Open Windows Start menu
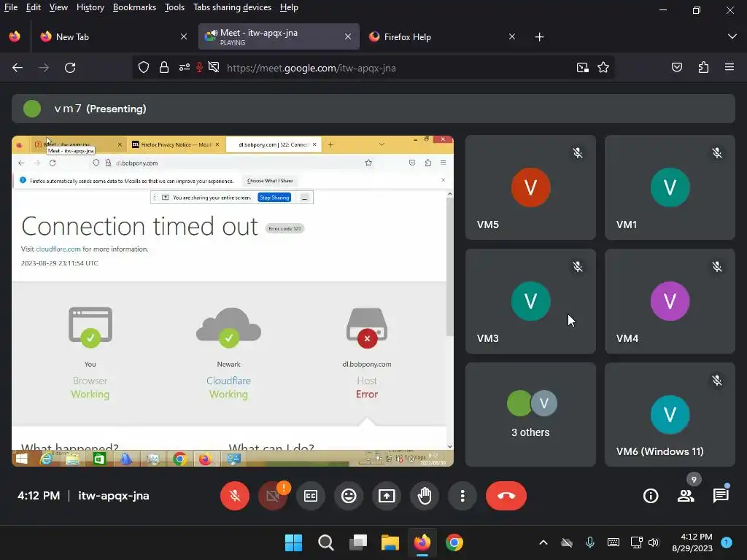 click(293, 542)
